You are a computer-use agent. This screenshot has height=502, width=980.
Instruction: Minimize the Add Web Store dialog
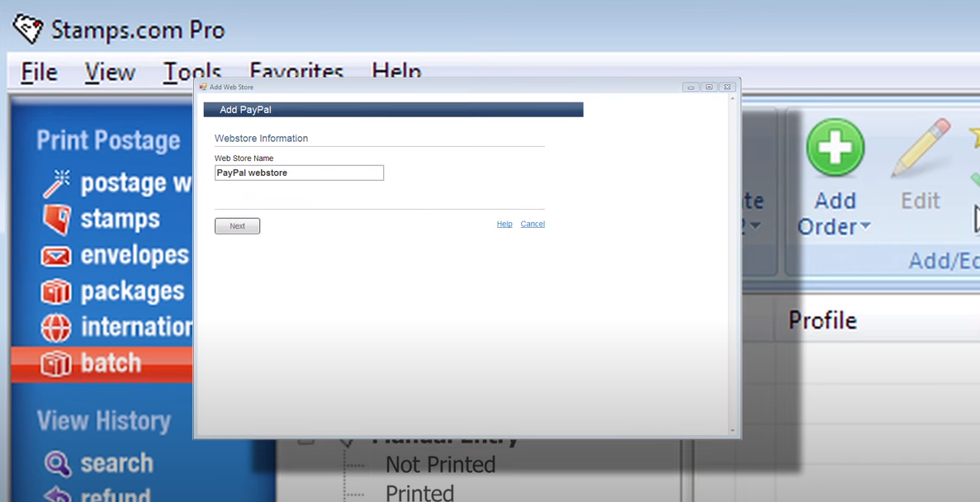tap(691, 87)
